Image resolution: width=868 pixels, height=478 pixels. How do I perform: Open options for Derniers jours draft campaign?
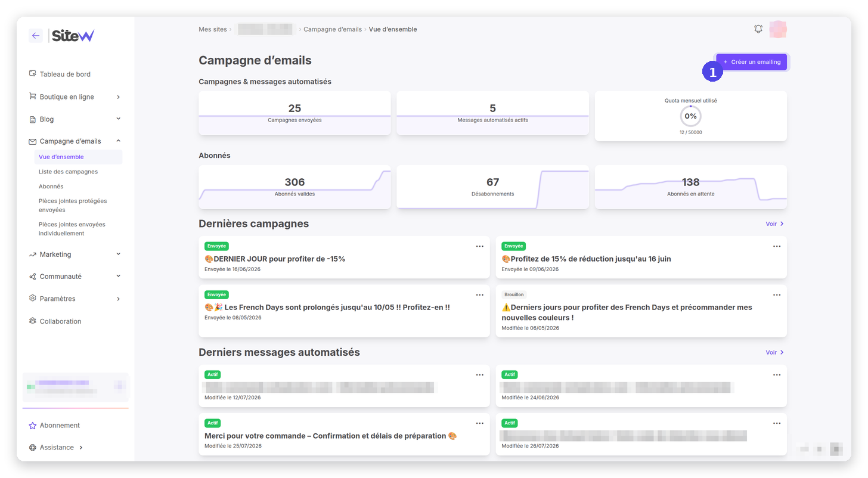tap(777, 295)
